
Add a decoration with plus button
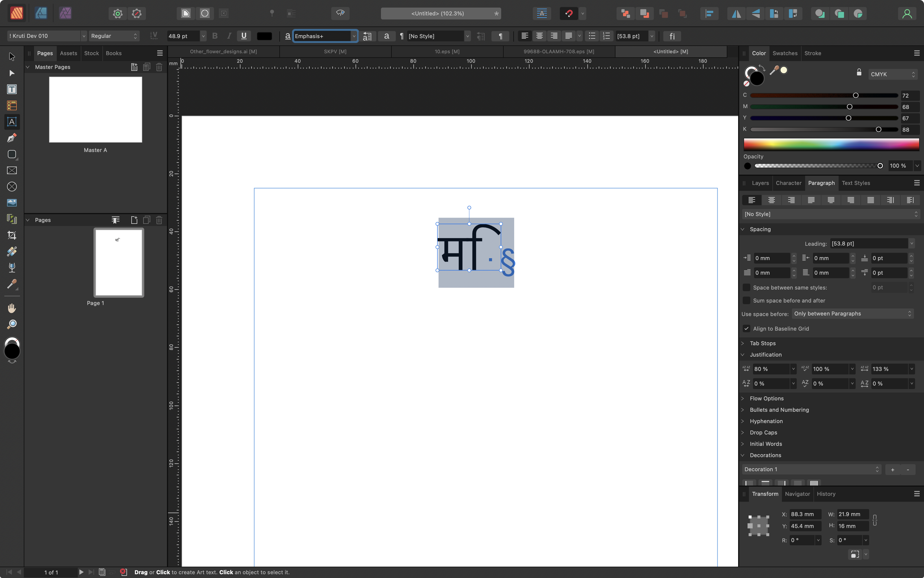pos(892,469)
